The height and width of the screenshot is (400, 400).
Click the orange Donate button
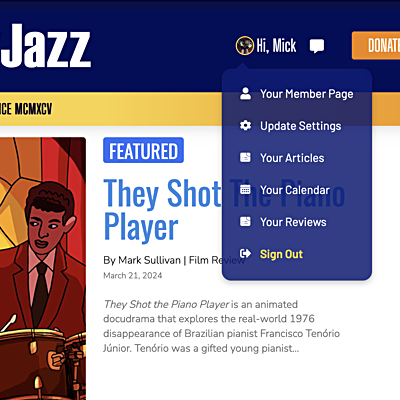click(x=376, y=46)
